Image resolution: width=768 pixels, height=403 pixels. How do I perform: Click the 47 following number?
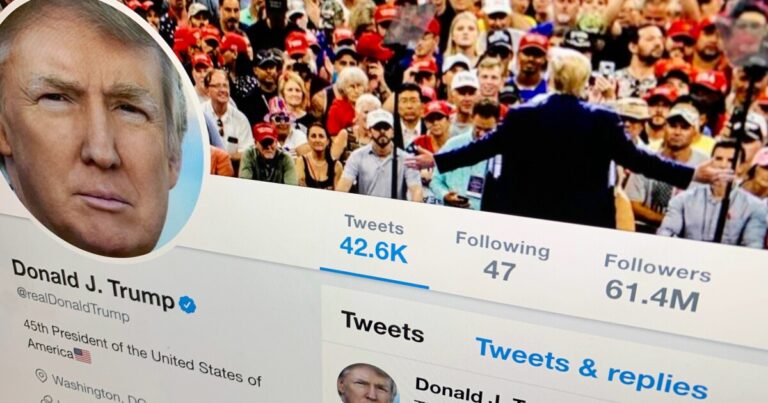coord(500,270)
